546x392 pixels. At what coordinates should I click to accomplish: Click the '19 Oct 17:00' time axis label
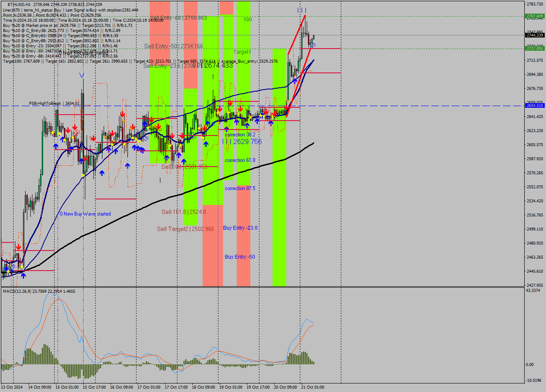(258, 387)
